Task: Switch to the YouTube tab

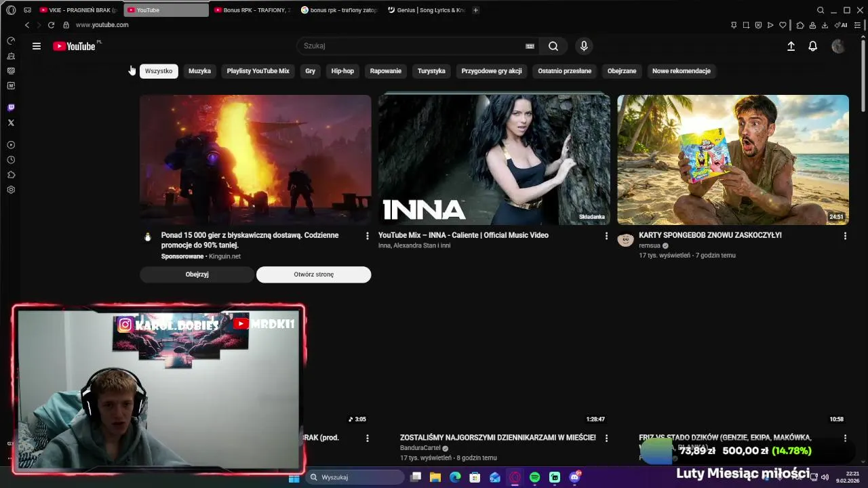Action: click(167, 10)
